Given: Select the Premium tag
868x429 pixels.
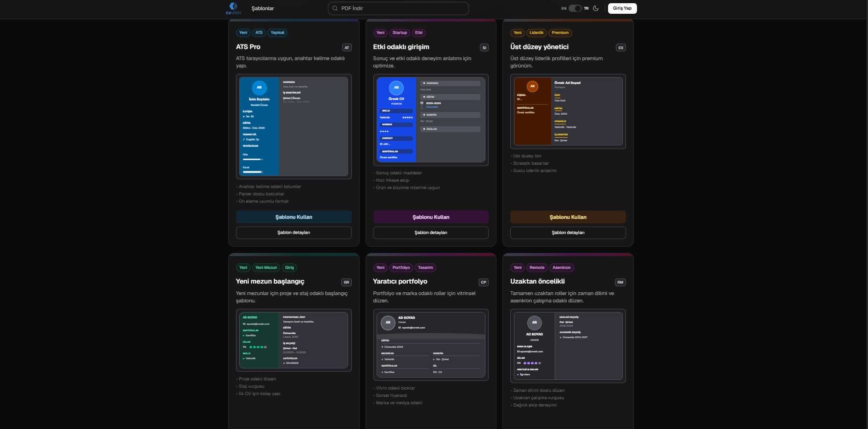Looking at the screenshot, I should [560, 33].
